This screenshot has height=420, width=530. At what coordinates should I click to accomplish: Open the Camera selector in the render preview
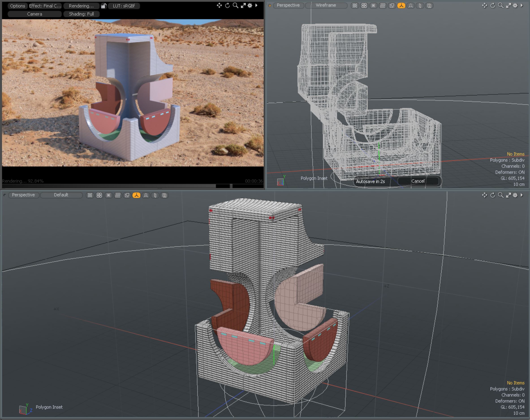click(34, 14)
